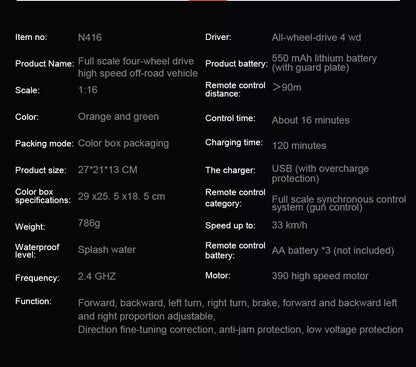Select the 120 minutes charging time
This screenshot has width=416, height=367.
299,146
